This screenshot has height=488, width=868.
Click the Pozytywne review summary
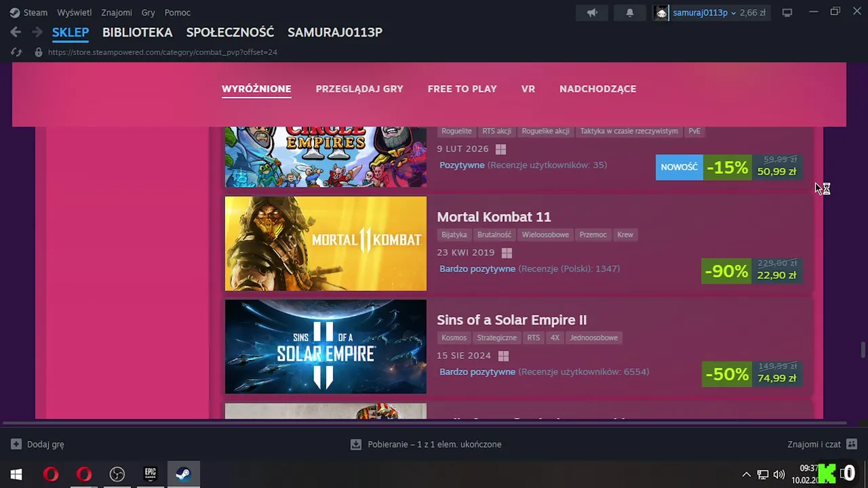point(462,165)
